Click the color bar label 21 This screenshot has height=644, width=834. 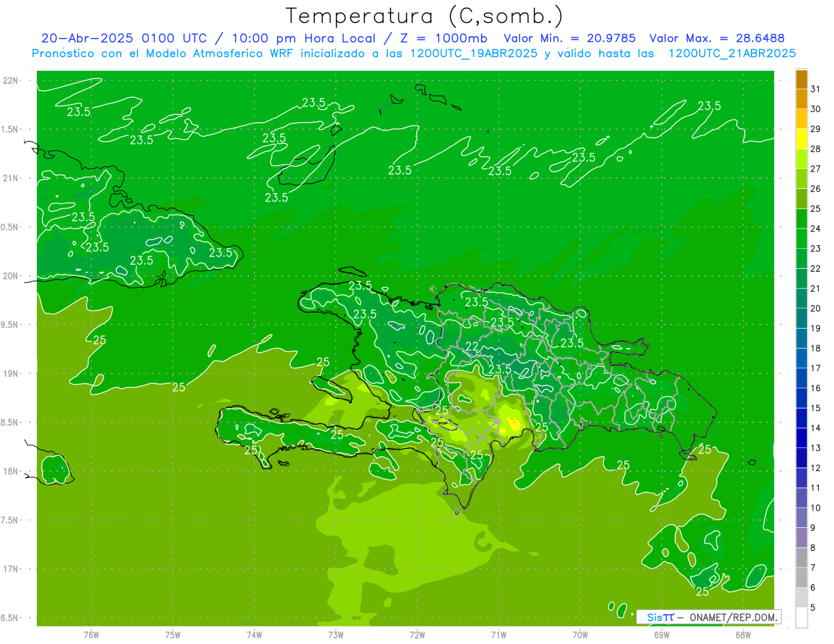point(815,288)
